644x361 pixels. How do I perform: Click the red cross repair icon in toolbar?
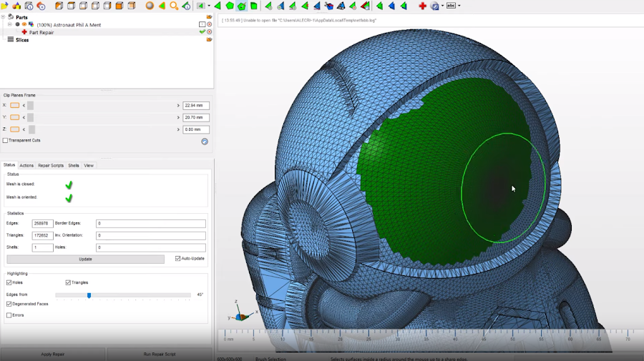[422, 6]
